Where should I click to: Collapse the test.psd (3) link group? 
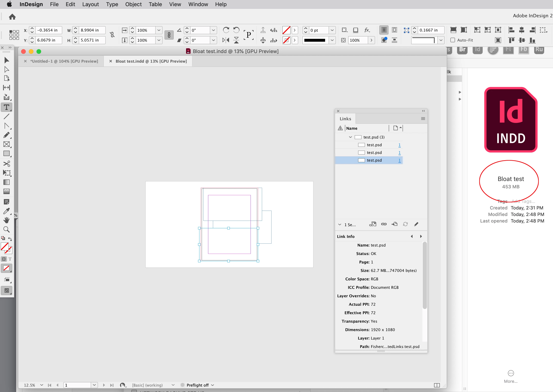(x=350, y=137)
